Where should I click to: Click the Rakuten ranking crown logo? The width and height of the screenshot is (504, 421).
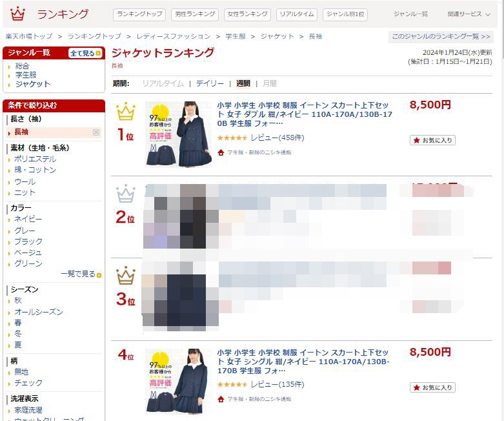click(x=17, y=14)
